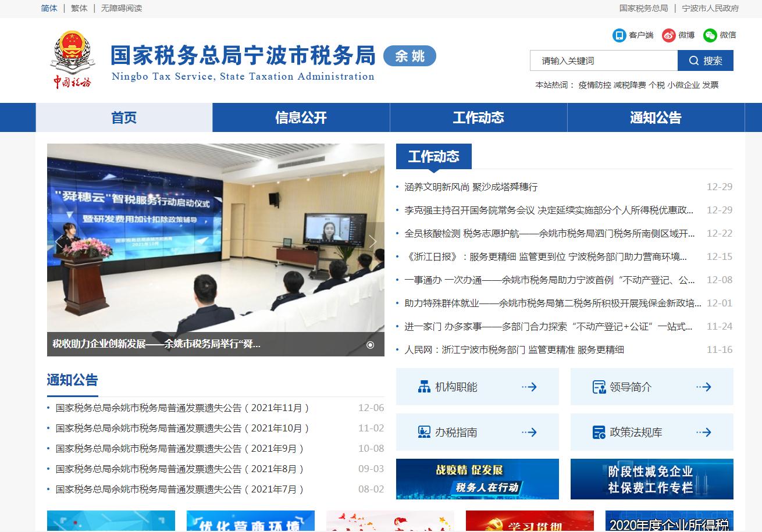The image size is (762, 532).
Task: Show the next slide with right arrow
Action: pos(373,242)
